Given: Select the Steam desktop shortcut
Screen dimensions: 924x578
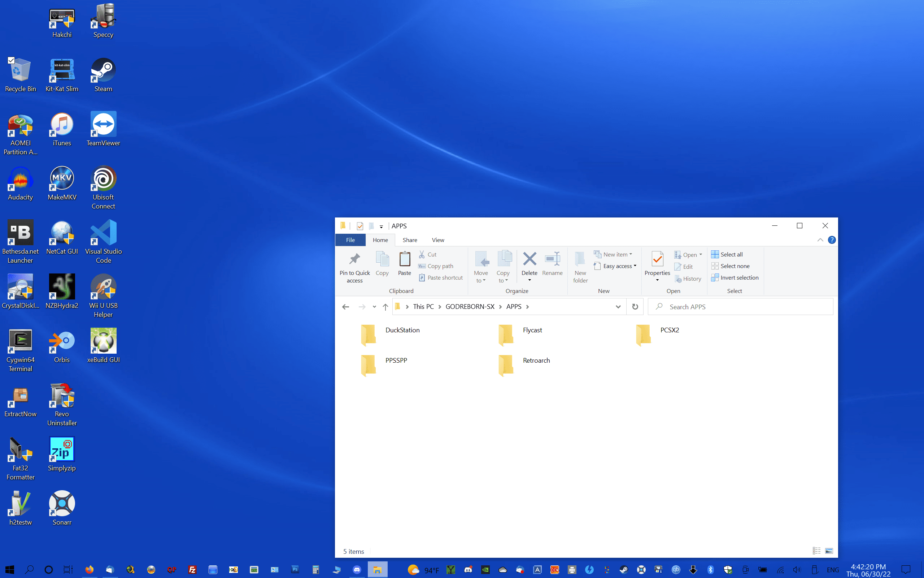Looking at the screenshot, I should 103,75.
